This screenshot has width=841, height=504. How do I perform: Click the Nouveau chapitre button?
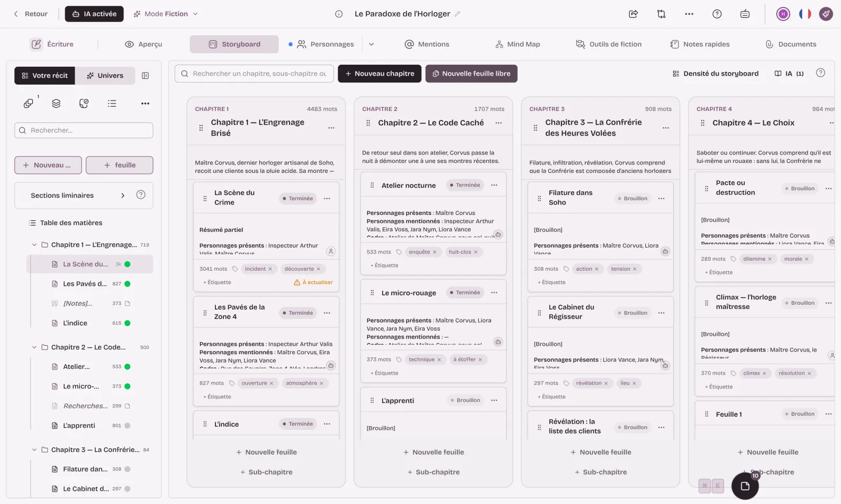pyautogui.click(x=380, y=74)
